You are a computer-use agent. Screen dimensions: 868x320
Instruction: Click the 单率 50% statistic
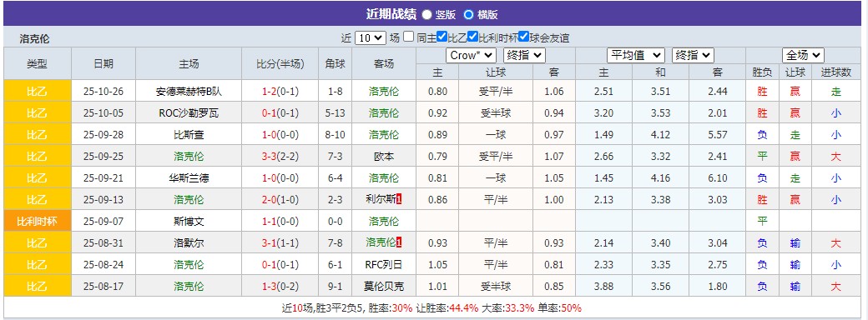click(x=560, y=308)
